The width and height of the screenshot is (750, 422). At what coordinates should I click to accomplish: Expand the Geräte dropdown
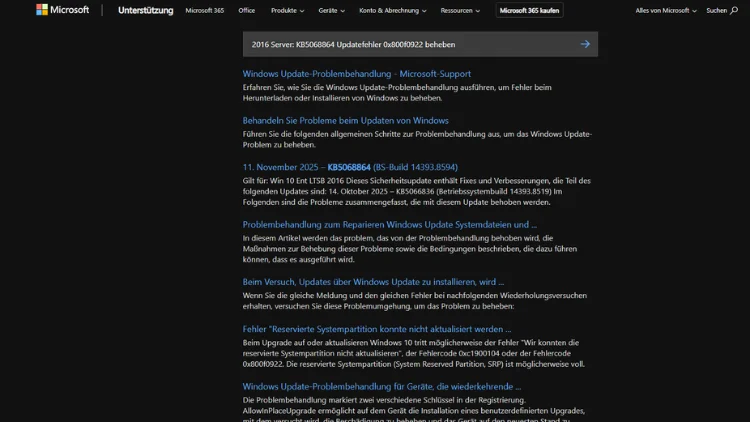[x=331, y=11]
